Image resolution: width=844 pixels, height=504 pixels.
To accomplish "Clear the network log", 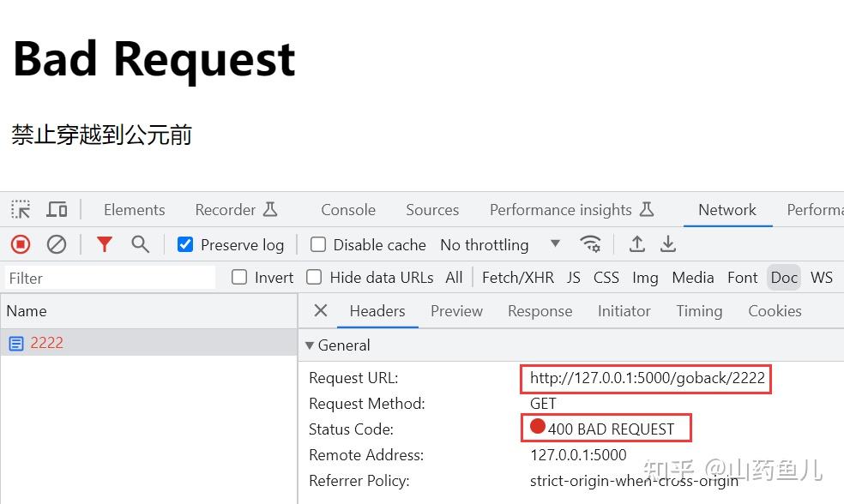I will point(57,244).
